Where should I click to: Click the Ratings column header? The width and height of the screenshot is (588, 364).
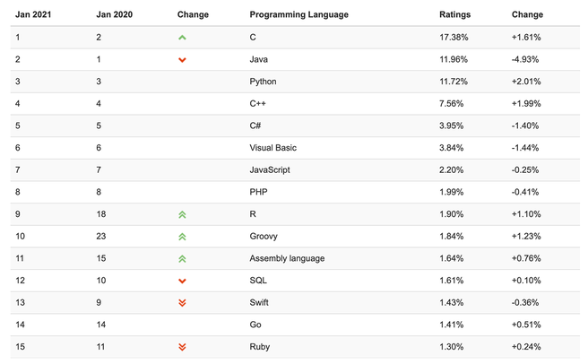[x=454, y=14]
